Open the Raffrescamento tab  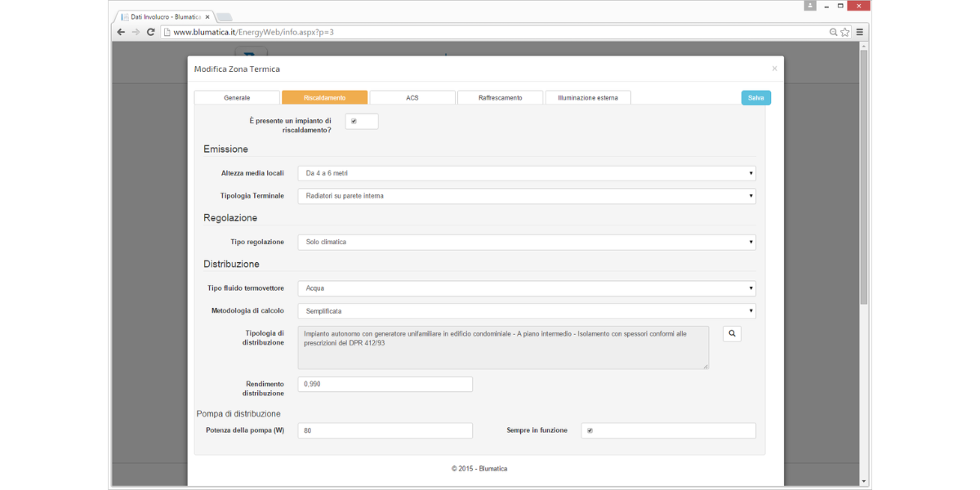pyautogui.click(x=500, y=98)
